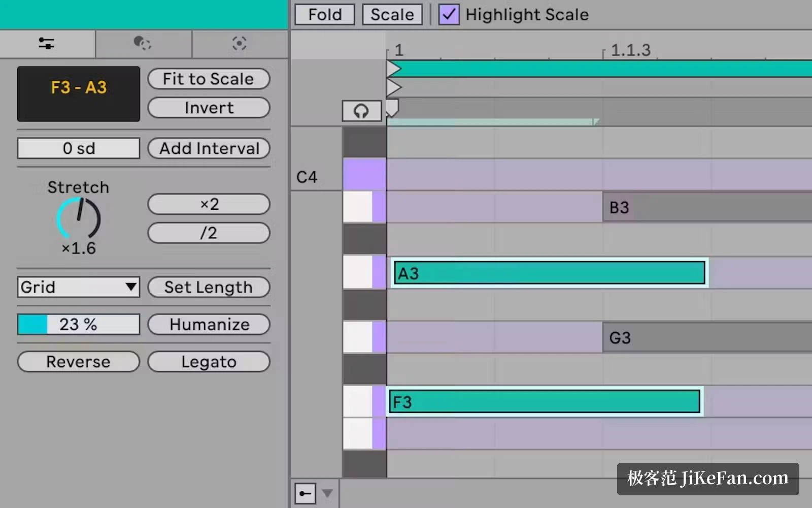Toggle the Fold button
This screenshot has width=812, height=508.
(325, 14)
